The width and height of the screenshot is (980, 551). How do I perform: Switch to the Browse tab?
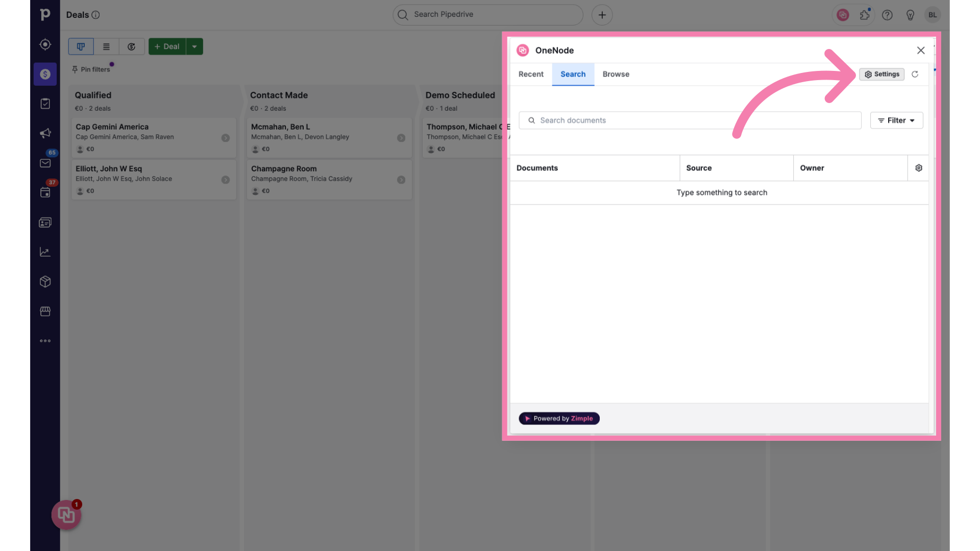click(616, 74)
